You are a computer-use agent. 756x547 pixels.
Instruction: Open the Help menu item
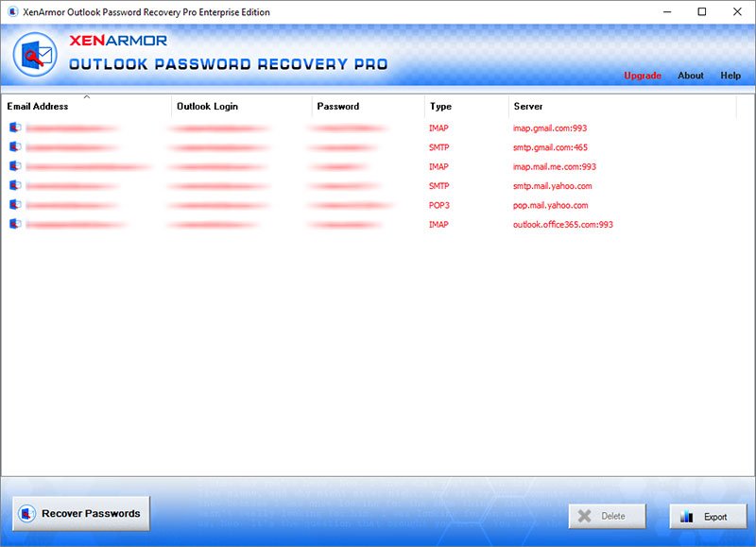pyautogui.click(x=730, y=76)
